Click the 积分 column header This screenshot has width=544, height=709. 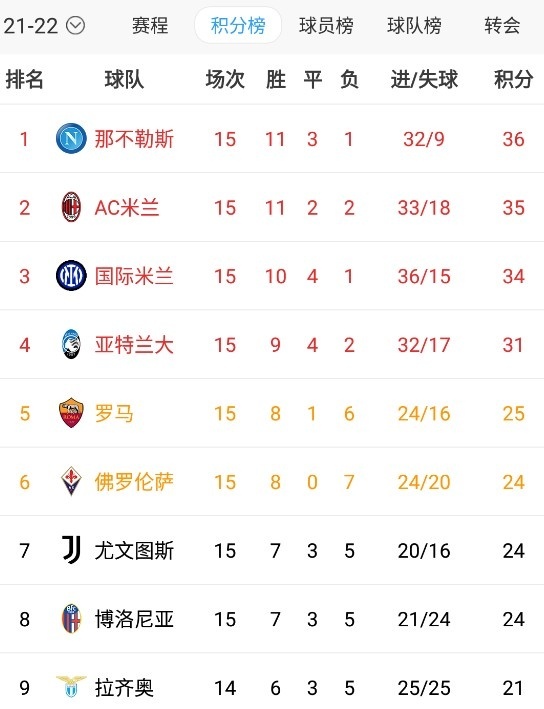click(513, 80)
